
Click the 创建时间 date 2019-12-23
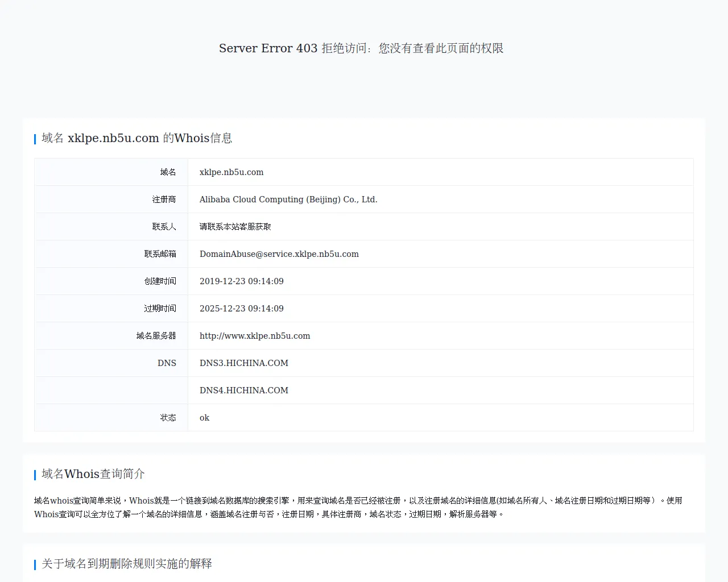coord(241,281)
